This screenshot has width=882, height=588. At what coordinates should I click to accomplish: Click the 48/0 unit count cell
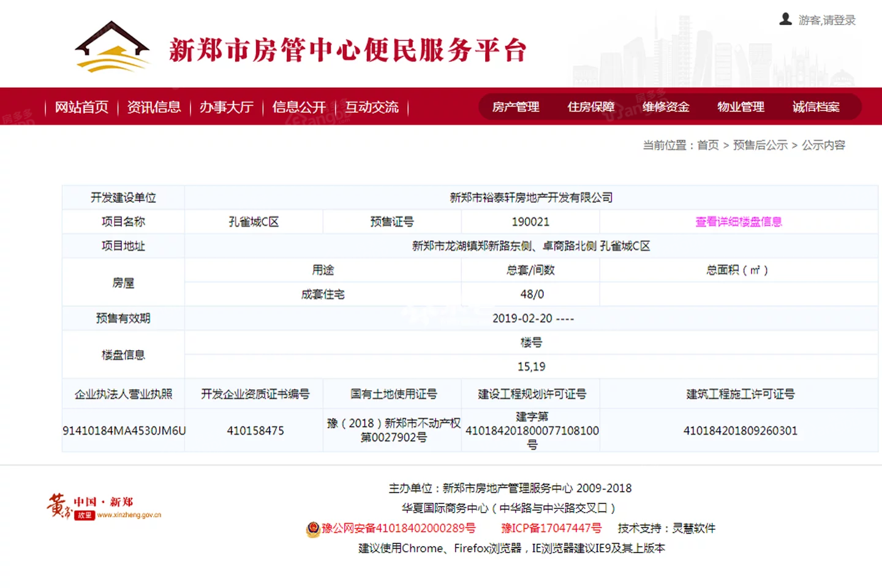click(532, 295)
